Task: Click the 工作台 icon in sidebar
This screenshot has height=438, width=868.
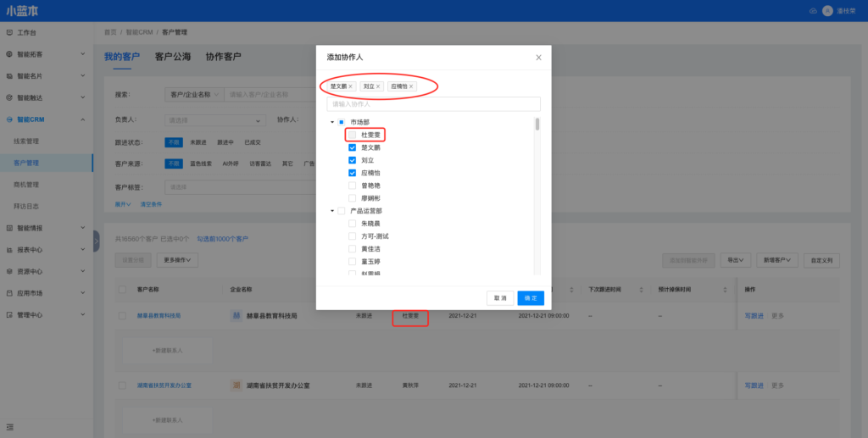Action: [9, 32]
